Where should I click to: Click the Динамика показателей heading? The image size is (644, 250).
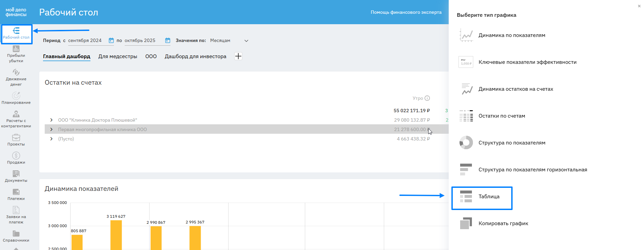coord(81,189)
